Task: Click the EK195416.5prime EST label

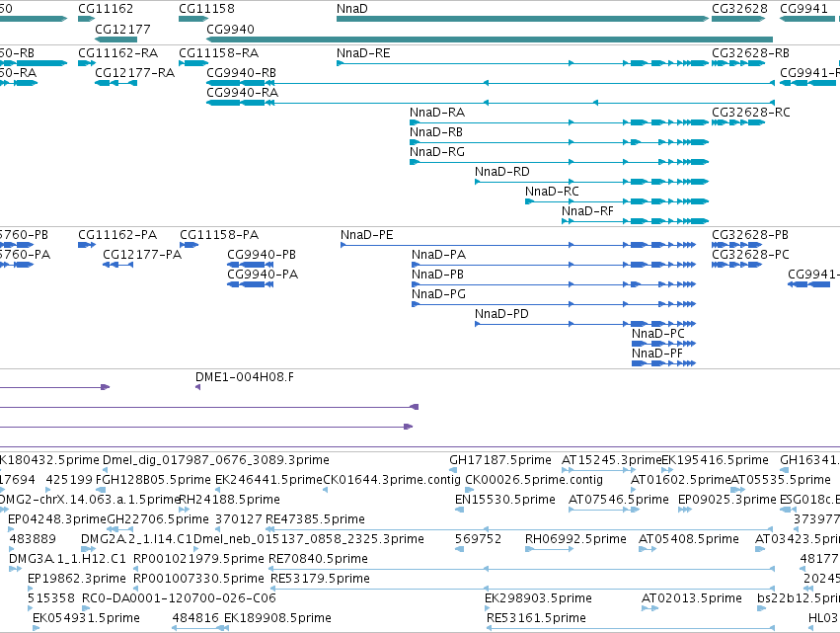Action: (715, 460)
